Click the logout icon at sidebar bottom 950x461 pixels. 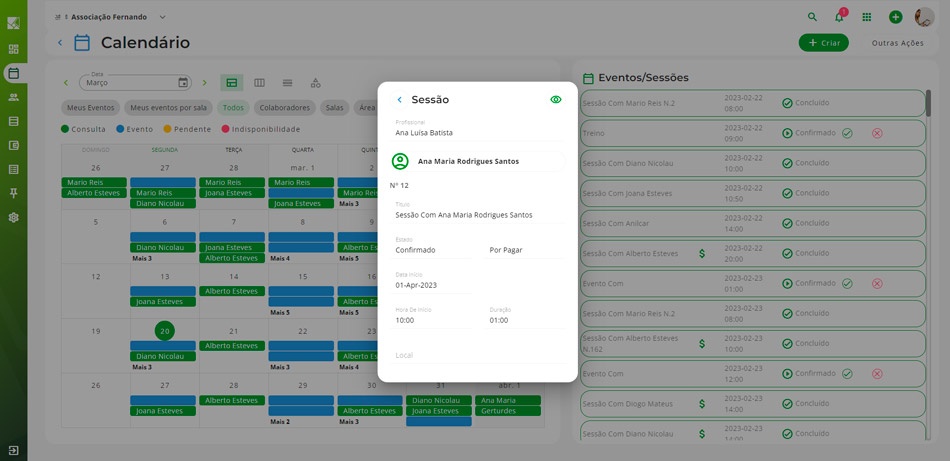(13, 451)
